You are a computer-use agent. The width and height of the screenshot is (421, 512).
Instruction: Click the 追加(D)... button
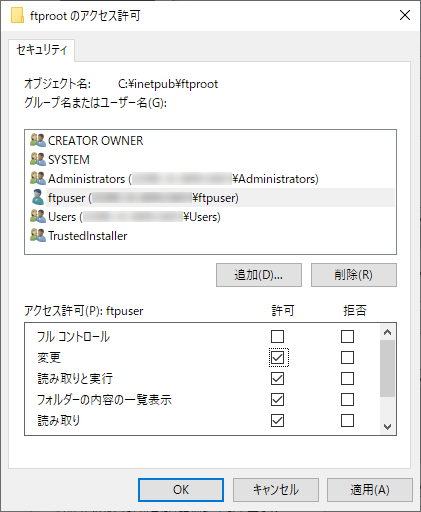coord(259,275)
